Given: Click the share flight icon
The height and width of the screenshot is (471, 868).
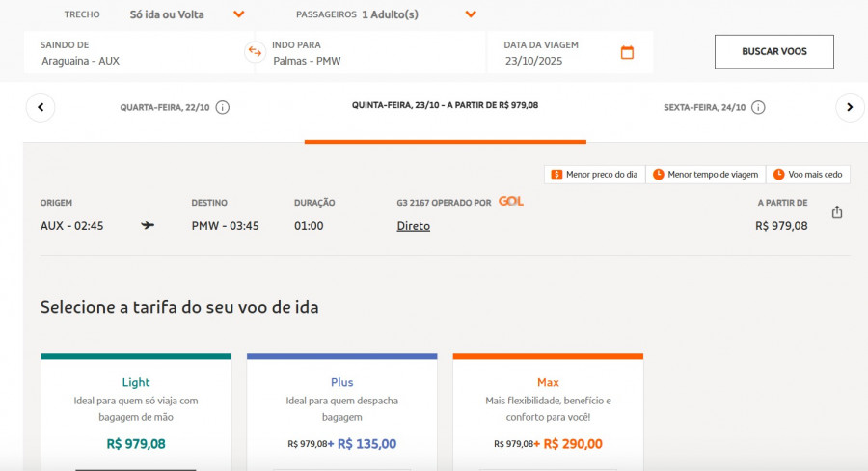Looking at the screenshot, I should [x=837, y=212].
